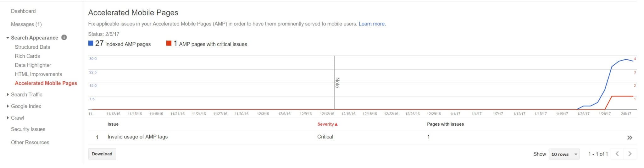Open the Search Appearance info icon
Image resolution: width=644 pixels, height=168 pixels.
(64, 37)
